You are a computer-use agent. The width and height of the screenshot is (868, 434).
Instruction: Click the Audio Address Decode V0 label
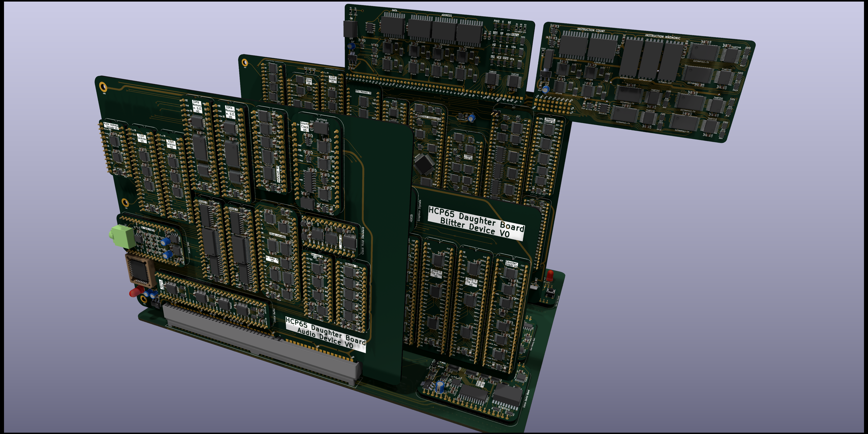[x=111, y=126]
